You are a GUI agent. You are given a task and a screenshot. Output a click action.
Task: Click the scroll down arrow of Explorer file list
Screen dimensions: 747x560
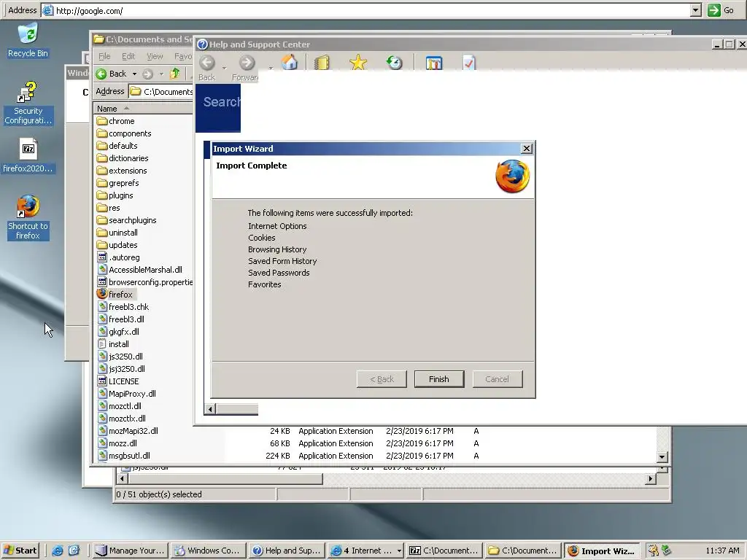click(x=662, y=456)
